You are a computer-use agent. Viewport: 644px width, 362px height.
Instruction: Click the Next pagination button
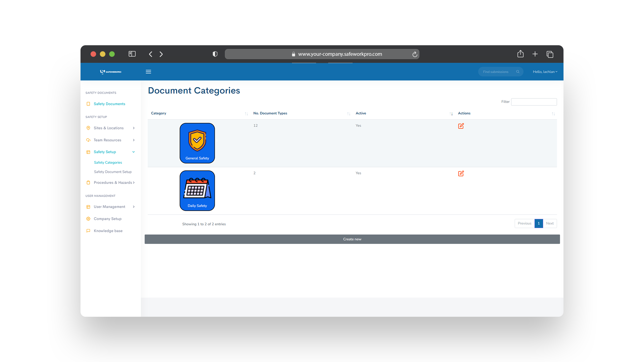549,223
